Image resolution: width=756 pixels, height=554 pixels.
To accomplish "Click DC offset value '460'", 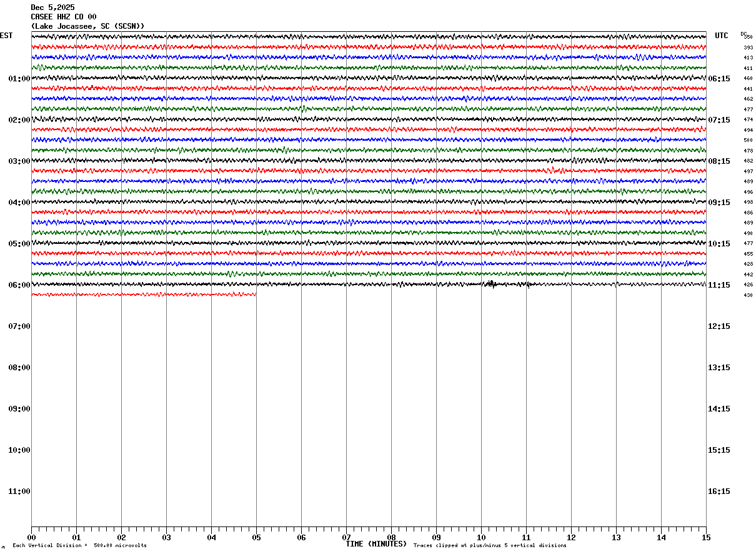I will click(748, 79).
